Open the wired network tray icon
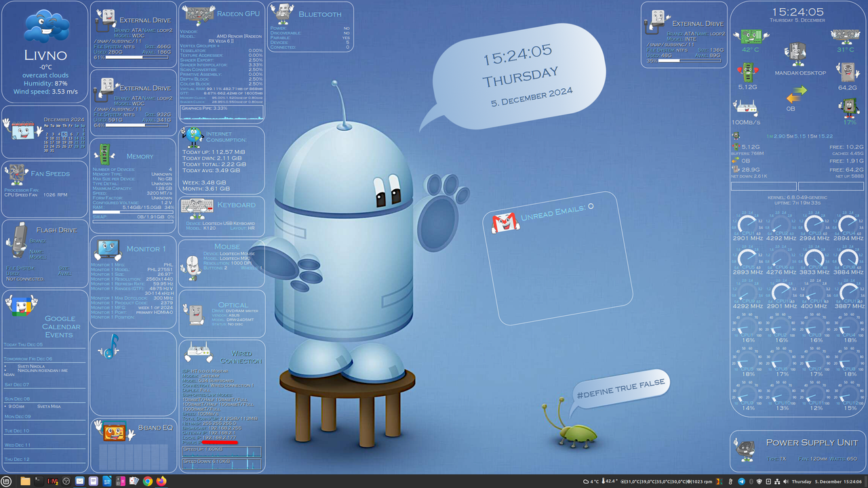Screen dimensions: 868x488 tap(777, 481)
